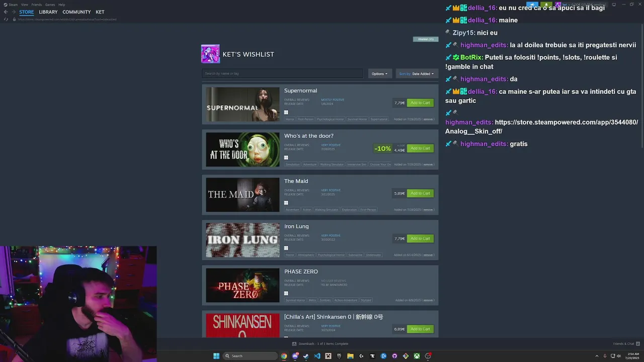Open the Help menu
Screen dimensions: 644x362
pos(61,5)
